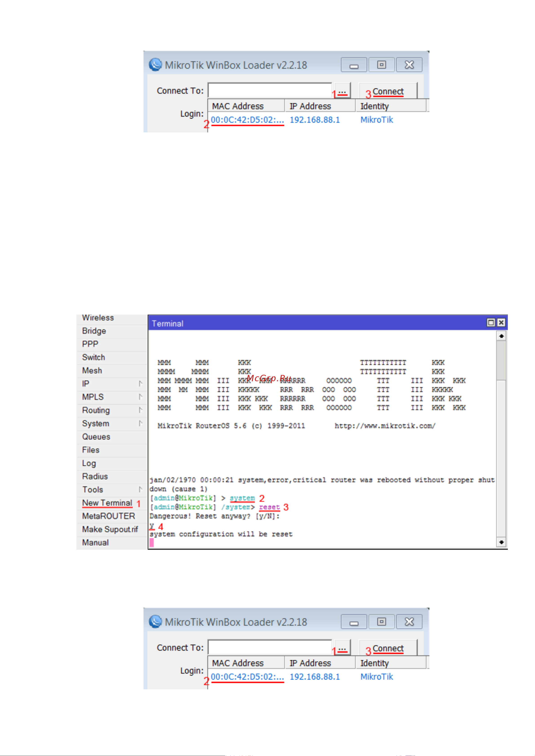The width and height of the screenshot is (535, 756).
Task: Click the MikroTik RouterOS 5.6 version text
Action: tap(231, 426)
